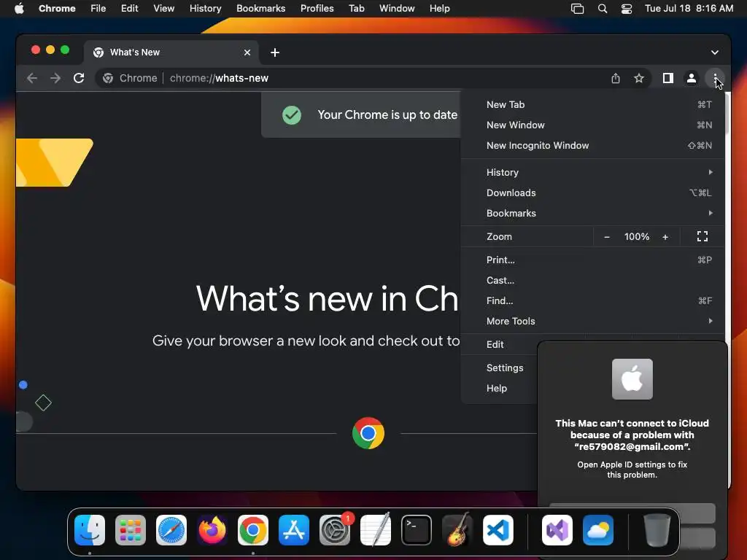Viewport: 747px width, 560px height.
Task: Bookmark this page with the star icon
Action: [x=639, y=78]
